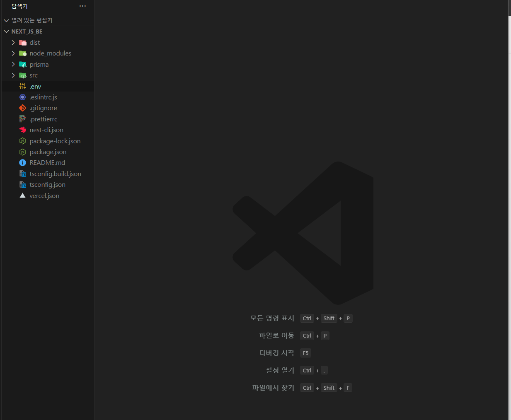Viewport: 511px width, 420px height.
Task: Click the node_modules folder icon
Action: [23, 53]
